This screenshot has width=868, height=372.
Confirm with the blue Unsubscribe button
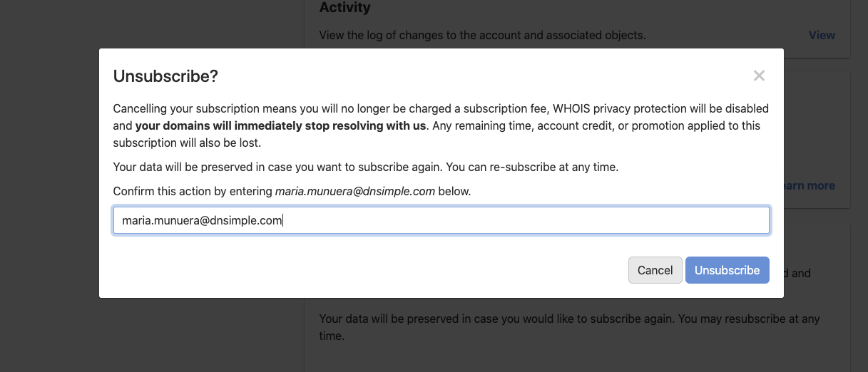[x=727, y=270]
